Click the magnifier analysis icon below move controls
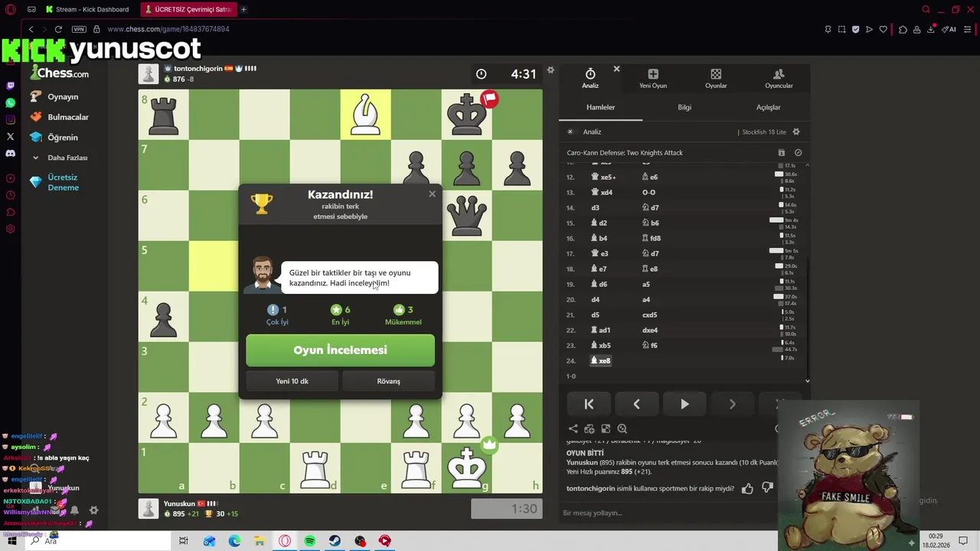 (x=622, y=429)
